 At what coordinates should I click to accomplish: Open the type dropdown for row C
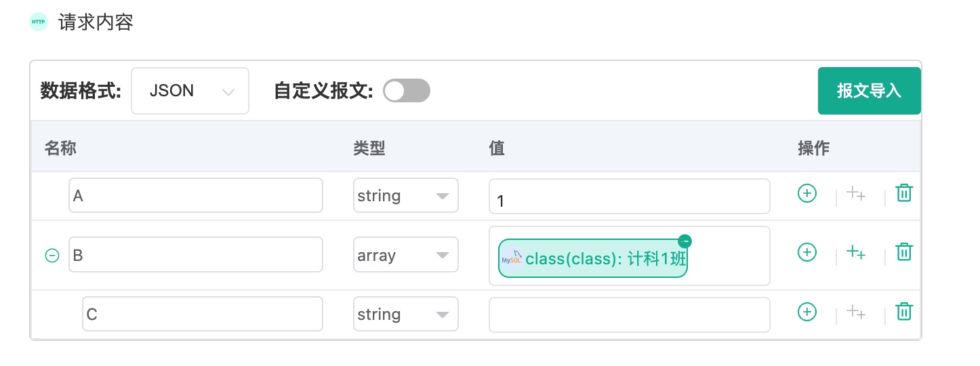pos(405,314)
